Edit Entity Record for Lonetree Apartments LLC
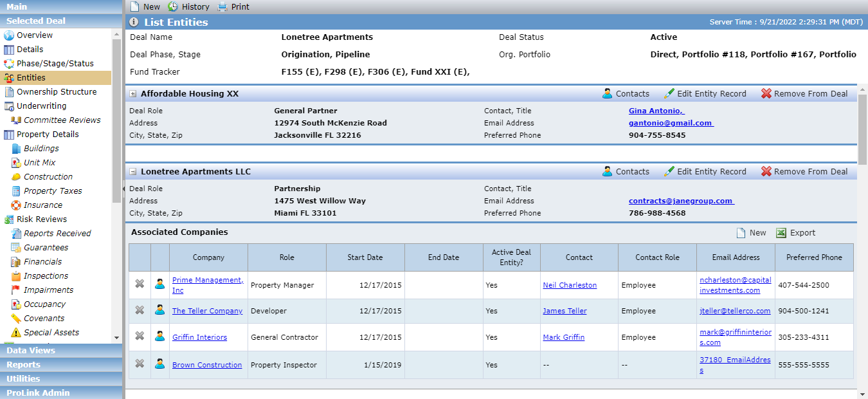868x399 pixels. pyautogui.click(x=705, y=172)
